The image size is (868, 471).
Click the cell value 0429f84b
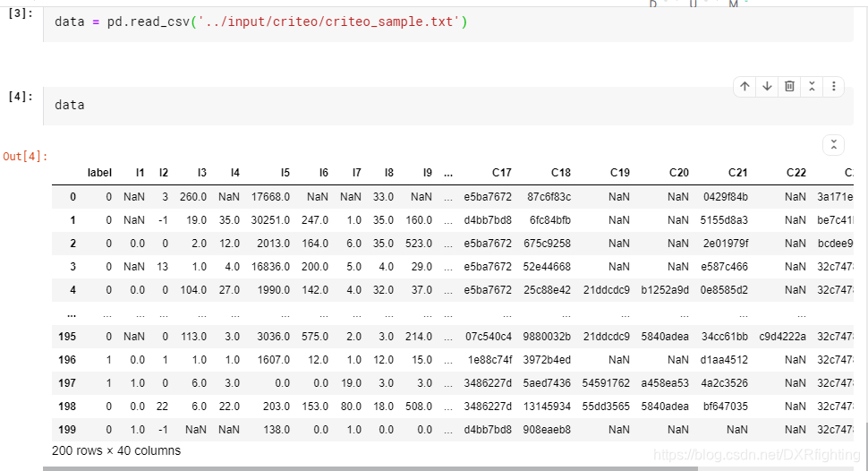pos(725,197)
